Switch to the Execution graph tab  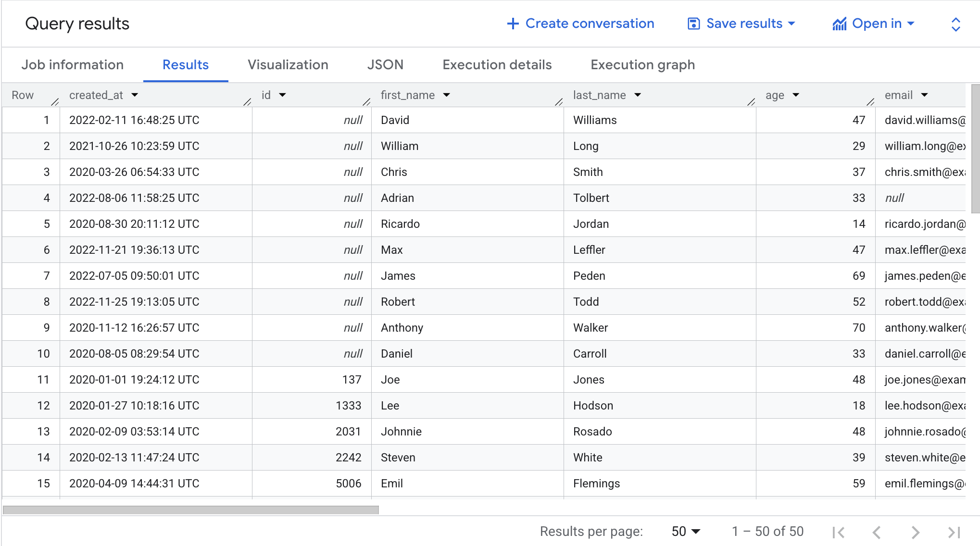(642, 65)
